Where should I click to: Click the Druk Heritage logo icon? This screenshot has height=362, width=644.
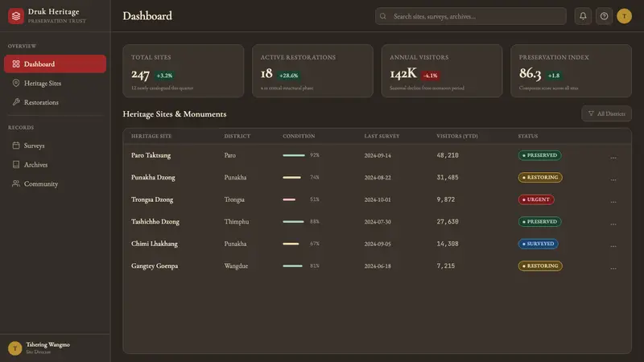point(16,16)
